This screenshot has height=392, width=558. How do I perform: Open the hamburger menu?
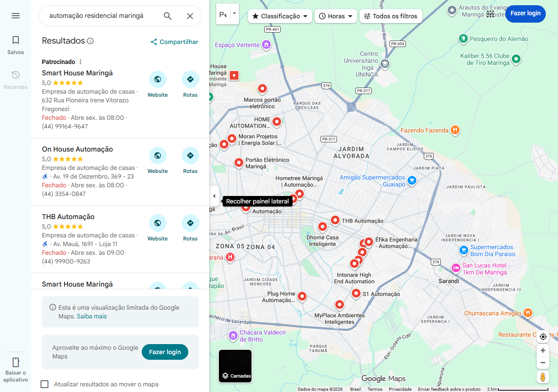click(16, 16)
